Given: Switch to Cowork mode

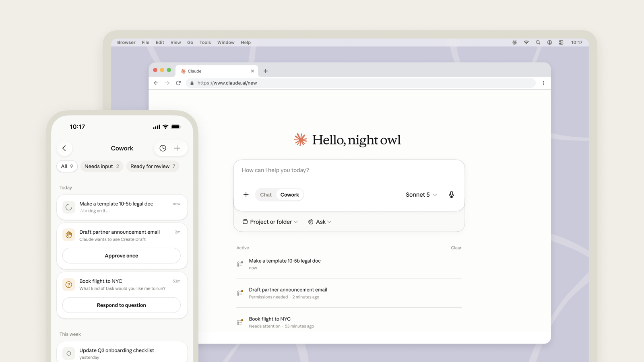Looking at the screenshot, I should (290, 195).
